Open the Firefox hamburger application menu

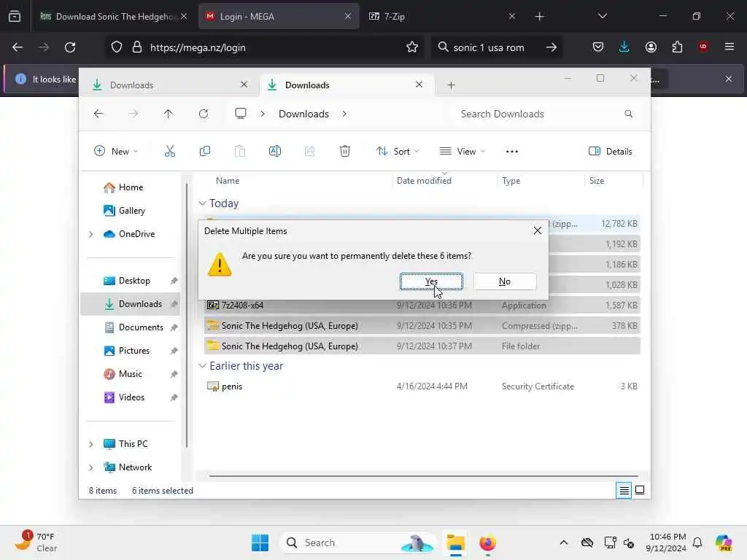(729, 47)
